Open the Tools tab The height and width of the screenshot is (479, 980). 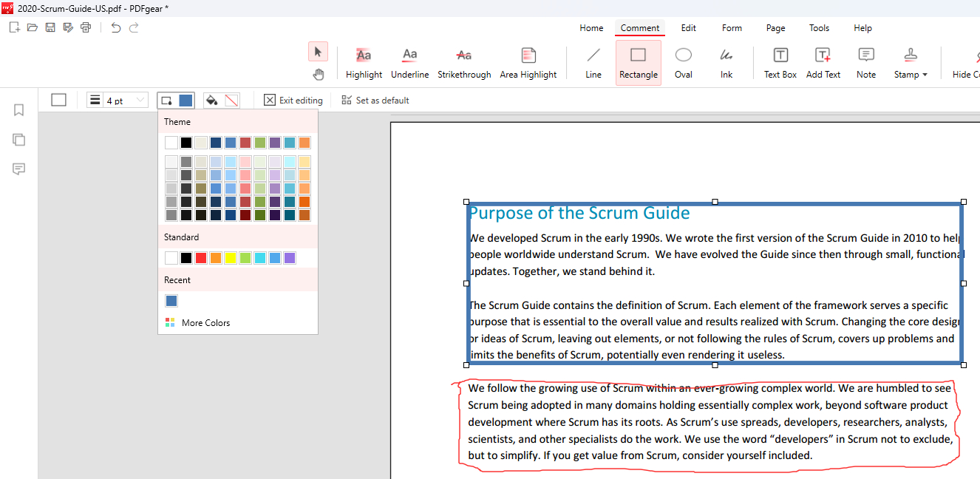pyautogui.click(x=819, y=28)
